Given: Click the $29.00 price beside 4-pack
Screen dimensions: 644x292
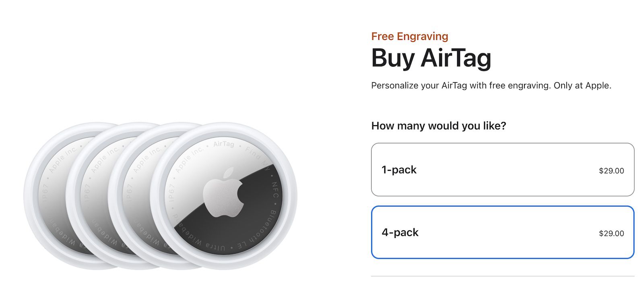Looking at the screenshot, I should (x=611, y=233).
